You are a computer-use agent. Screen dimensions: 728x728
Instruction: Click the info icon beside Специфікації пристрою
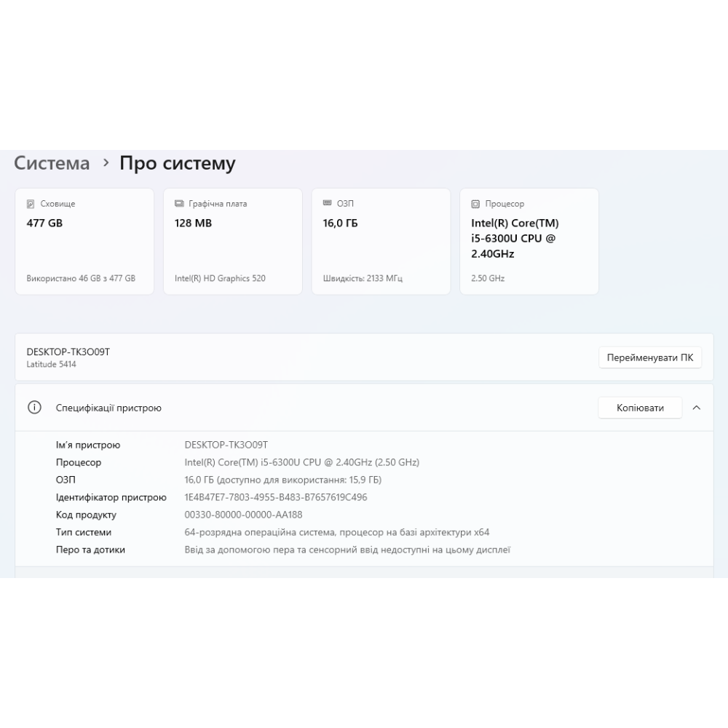[x=34, y=408]
